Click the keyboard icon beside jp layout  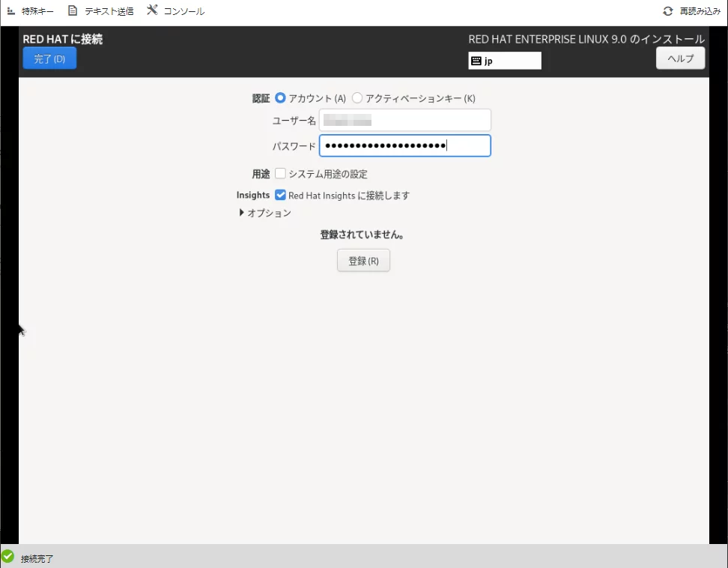pos(476,61)
